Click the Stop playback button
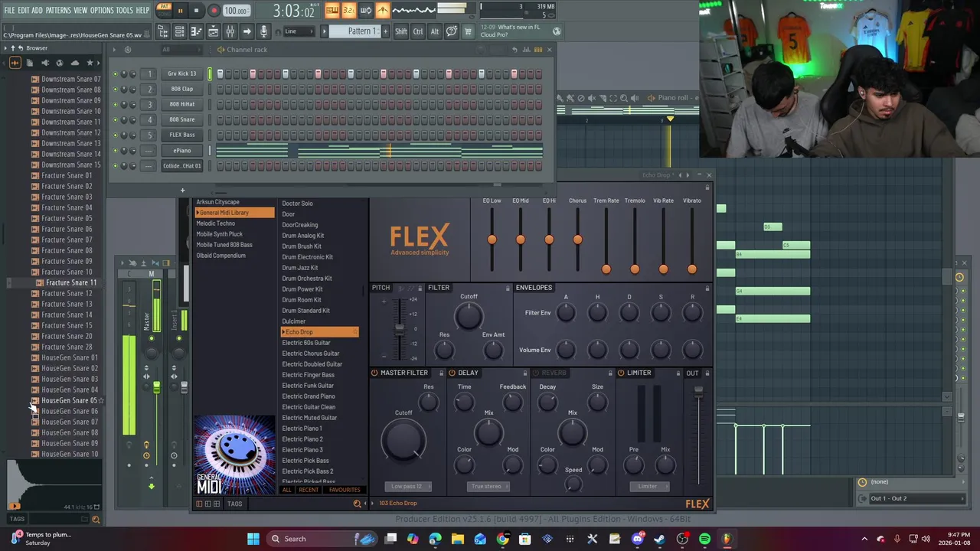 196,11
